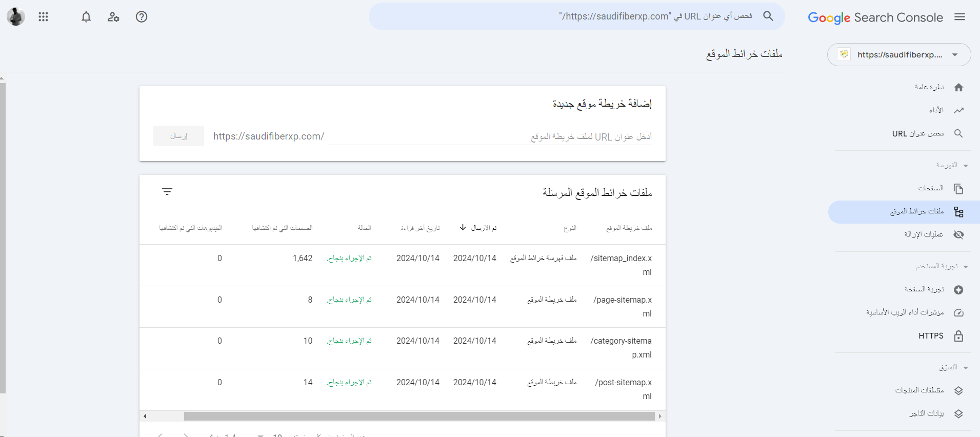This screenshot has height=437, width=980.
Task: Click the last read column header "تاريخ آخر قراءة"
Action: click(420, 228)
